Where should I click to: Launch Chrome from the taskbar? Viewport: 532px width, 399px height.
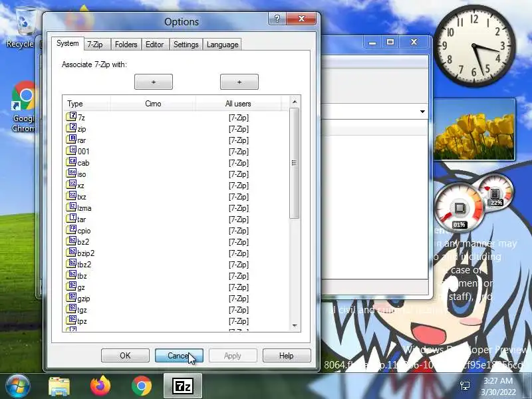[x=142, y=386]
